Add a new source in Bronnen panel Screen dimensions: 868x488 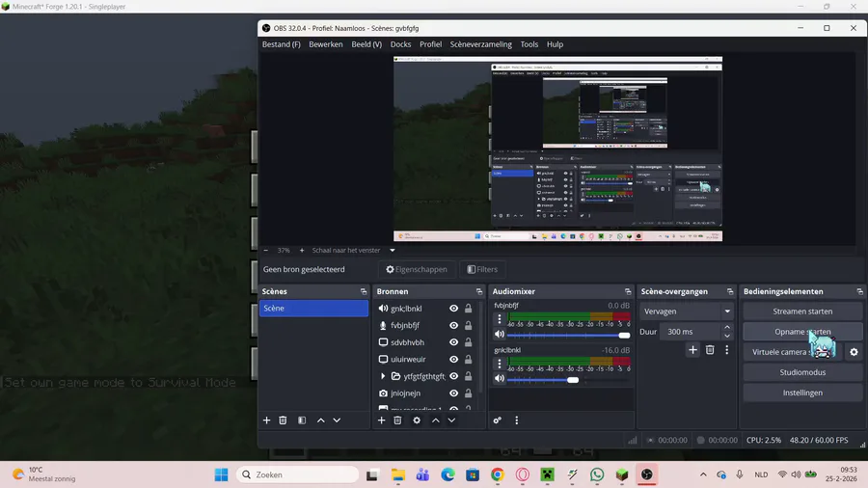point(381,420)
